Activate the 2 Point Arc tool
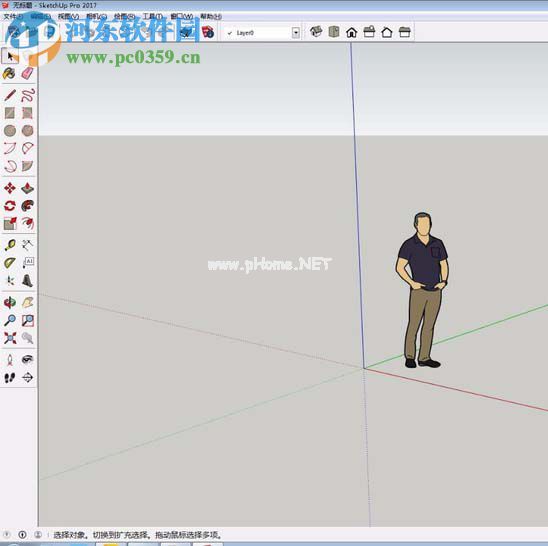This screenshot has height=546, width=548. (x=28, y=148)
